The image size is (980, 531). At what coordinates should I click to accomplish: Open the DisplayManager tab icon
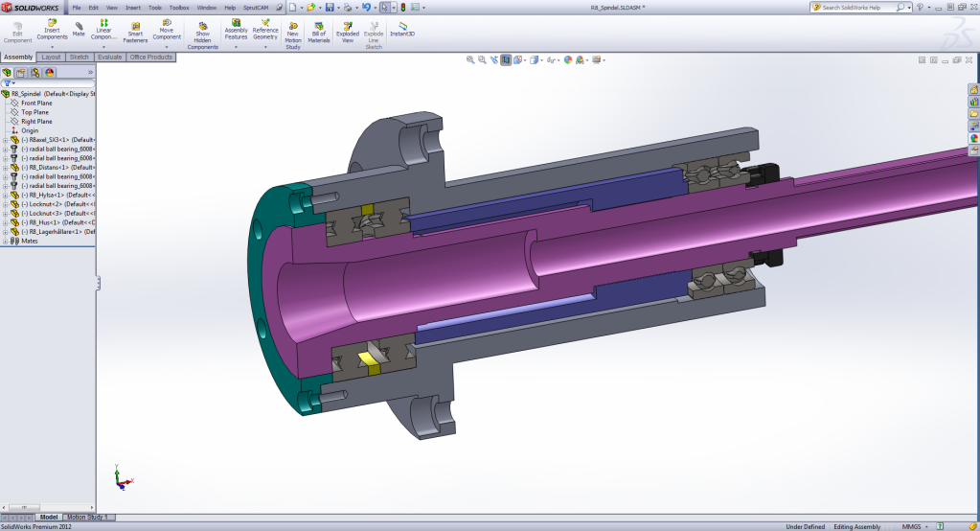(x=50, y=73)
